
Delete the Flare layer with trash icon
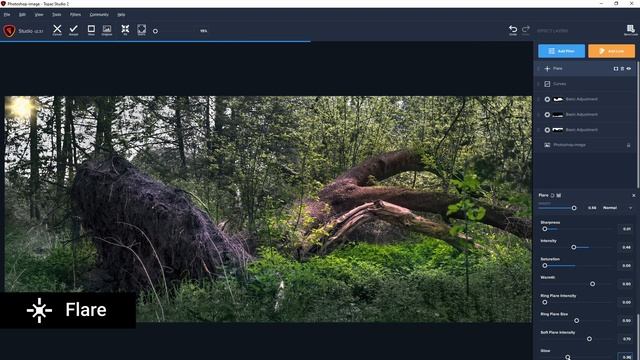click(x=622, y=69)
